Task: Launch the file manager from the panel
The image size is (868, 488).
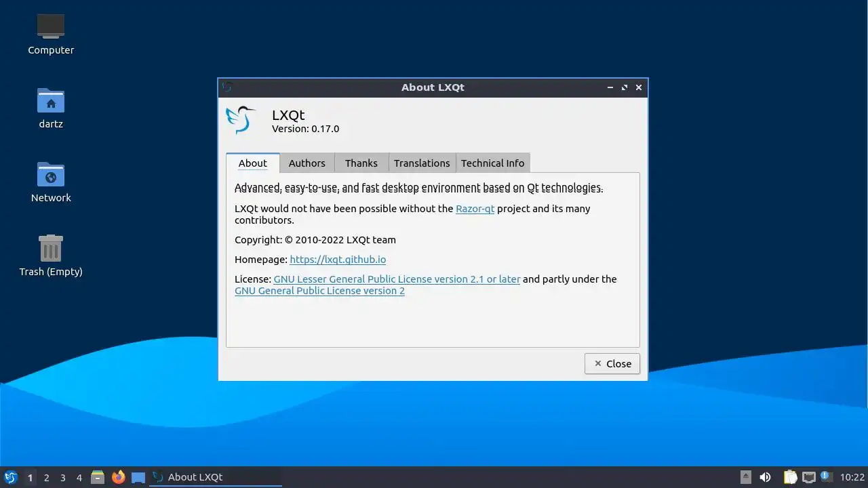Action: (x=98, y=477)
